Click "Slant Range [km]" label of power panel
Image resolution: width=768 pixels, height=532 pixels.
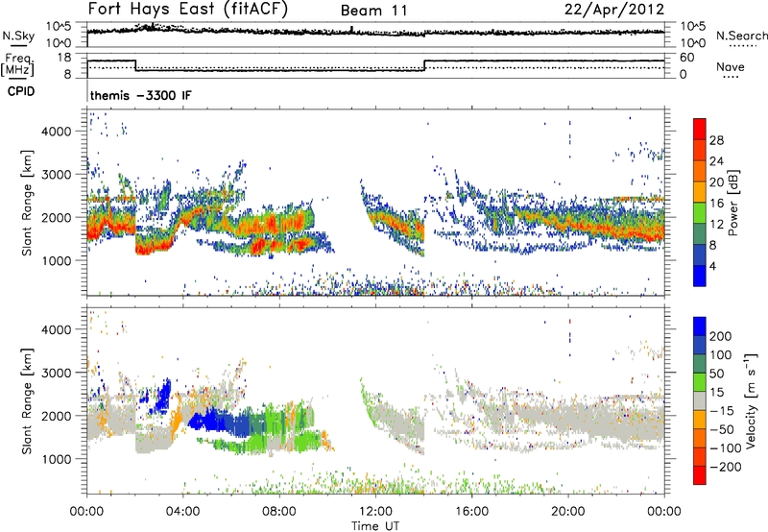point(27,203)
